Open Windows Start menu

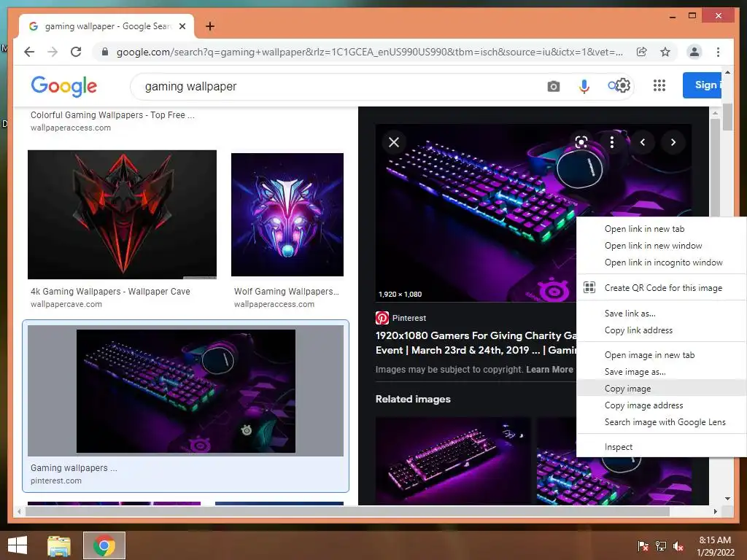pyautogui.click(x=18, y=545)
